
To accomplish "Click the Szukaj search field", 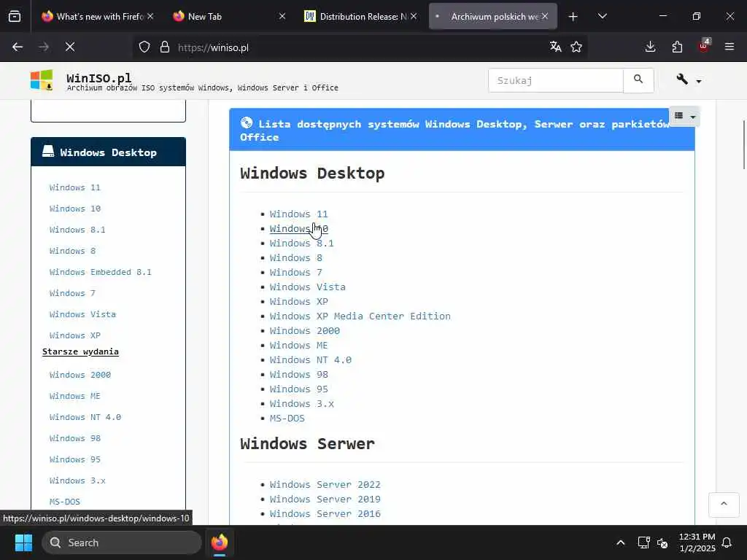I will point(555,80).
